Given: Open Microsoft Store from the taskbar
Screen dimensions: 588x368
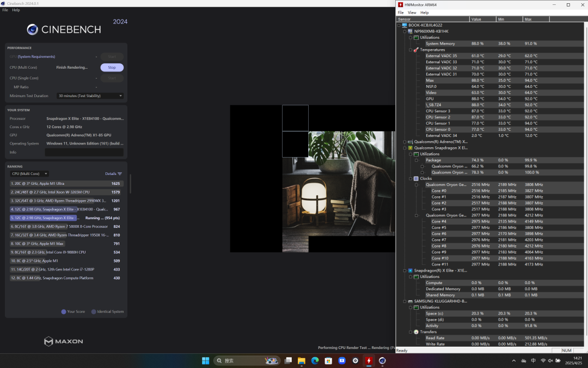Looking at the screenshot, I should coord(328,360).
